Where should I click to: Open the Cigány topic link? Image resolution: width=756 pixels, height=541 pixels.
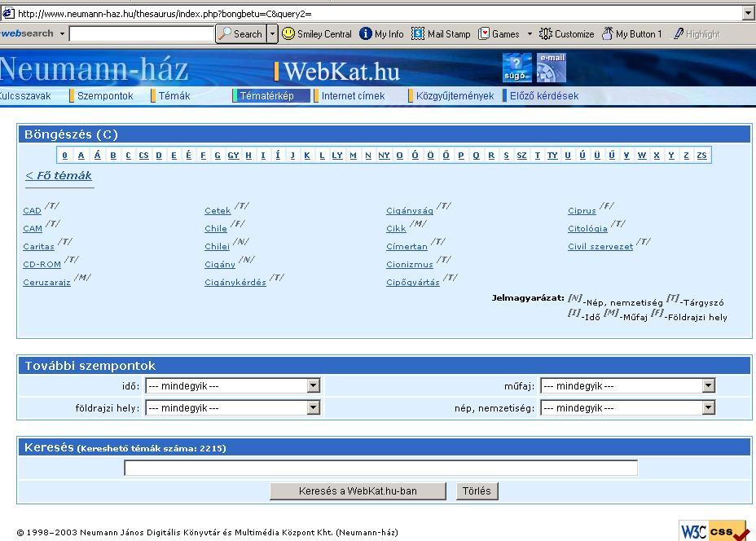point(220,264)
